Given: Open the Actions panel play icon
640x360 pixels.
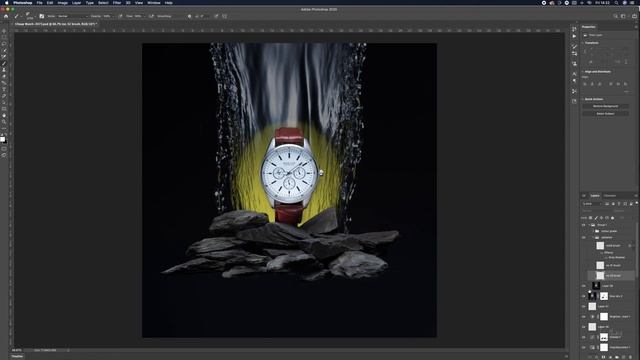Looking at the screenshot, I should pyautogui.click(x=574, y=36).
